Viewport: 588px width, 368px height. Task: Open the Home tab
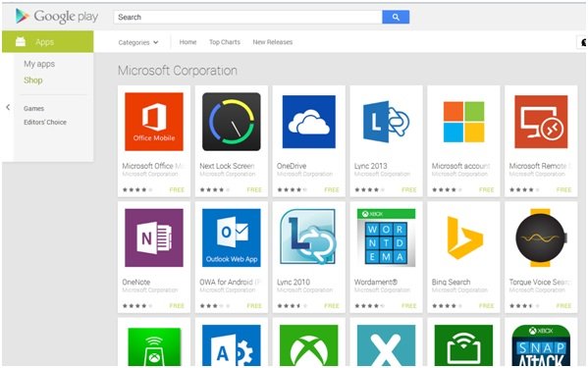click(x=187, y=42)
